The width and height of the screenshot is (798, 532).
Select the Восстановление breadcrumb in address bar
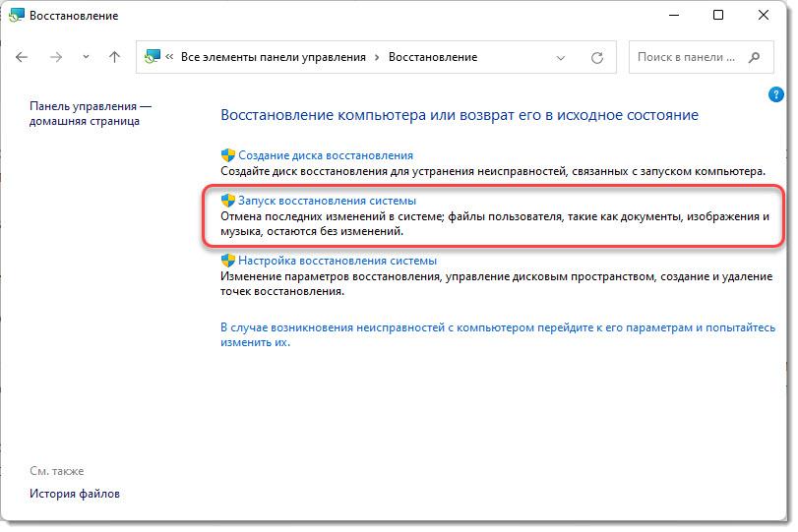(x=433, y=57)
